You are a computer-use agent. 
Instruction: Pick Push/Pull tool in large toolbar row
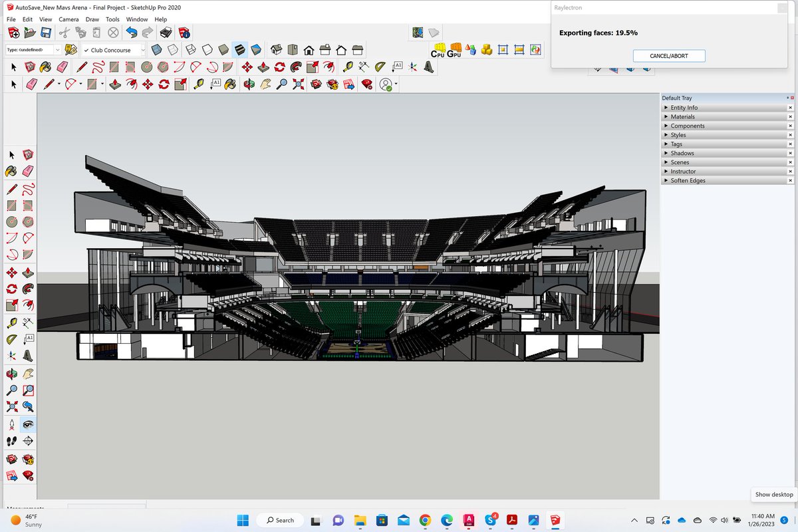(263, 66)
